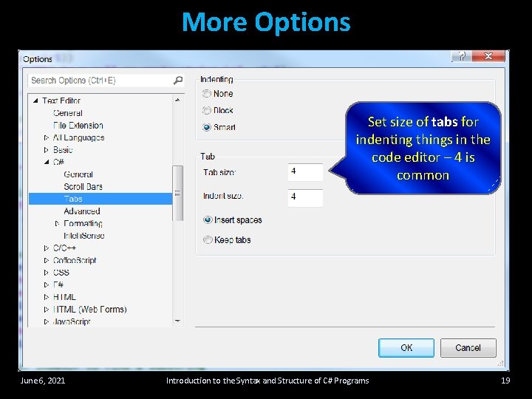This screenshot has height=399, width=532.
Task: Expand the HTML tree node
Action: 46,297
